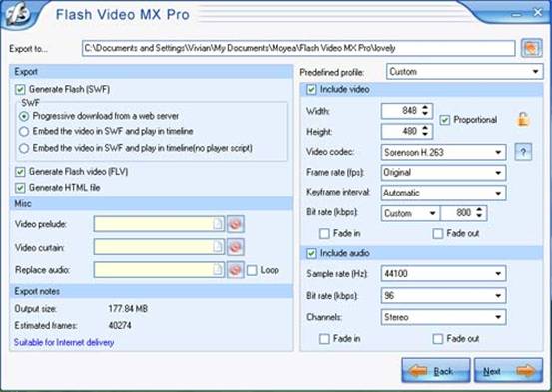
Task: Clear the Replace audio file
Action: [236, 270]
